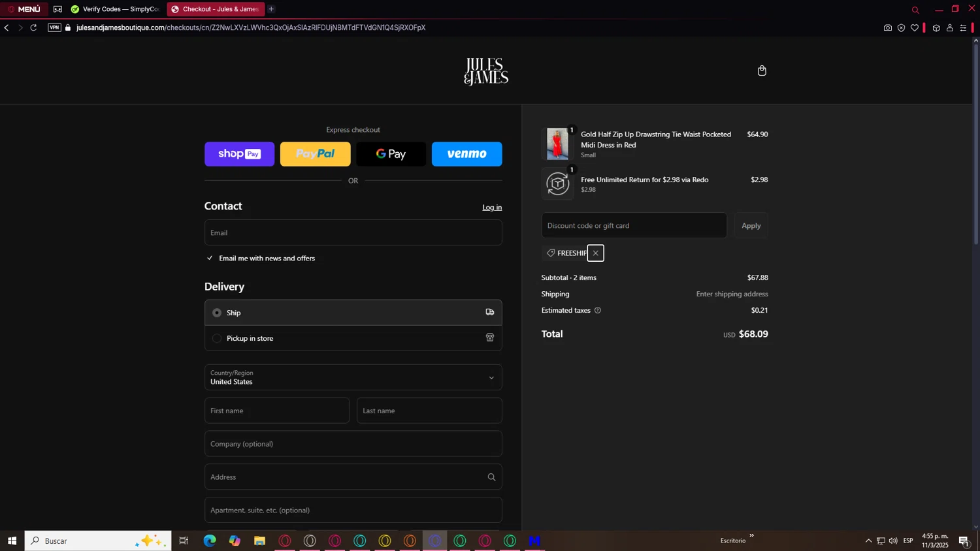Open the browser profile icon
The image size is (980, 551).
(x=950, y=28)
